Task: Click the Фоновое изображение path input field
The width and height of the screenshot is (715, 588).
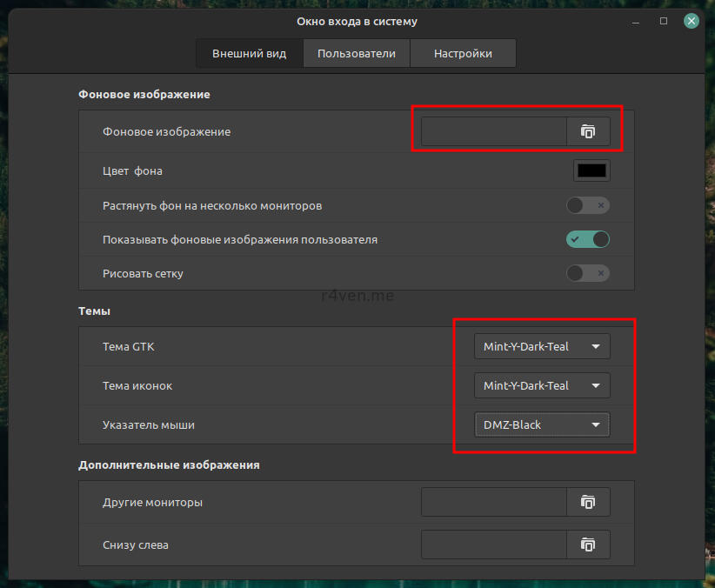Action: pos(494,131)
